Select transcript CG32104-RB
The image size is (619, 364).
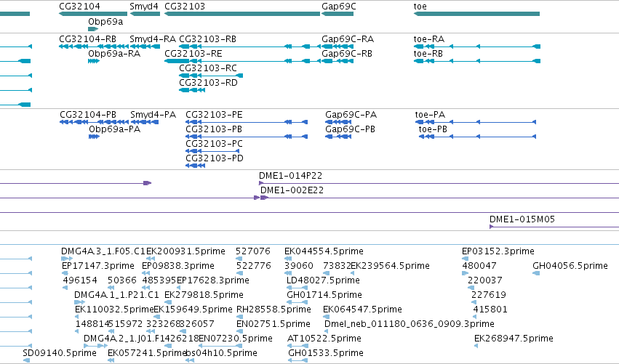coord(87,39)
